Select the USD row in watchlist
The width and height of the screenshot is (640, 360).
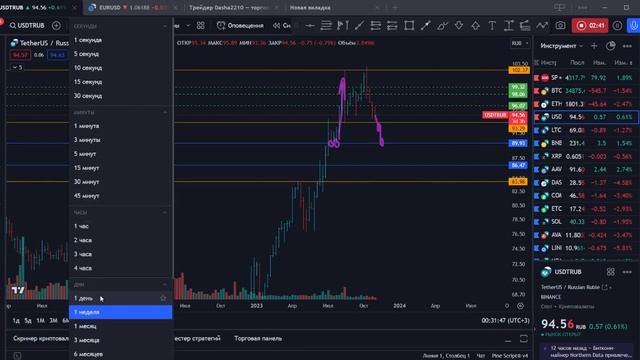click(x=586, y=117)
